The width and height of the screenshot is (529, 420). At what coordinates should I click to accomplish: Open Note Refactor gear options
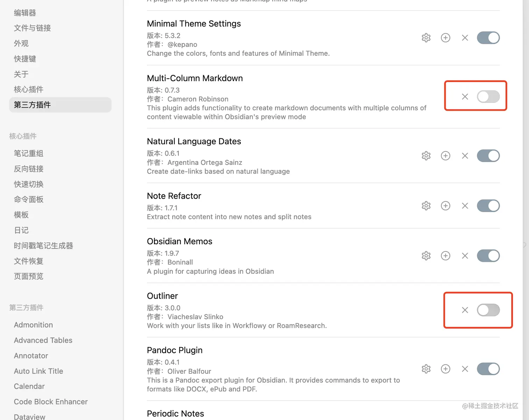pos(426,206)
